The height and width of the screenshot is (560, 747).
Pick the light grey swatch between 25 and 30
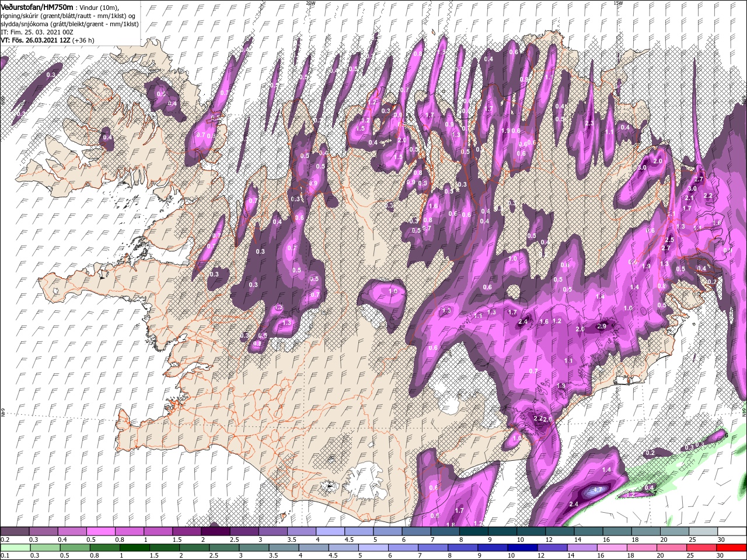tap(703, 531)
